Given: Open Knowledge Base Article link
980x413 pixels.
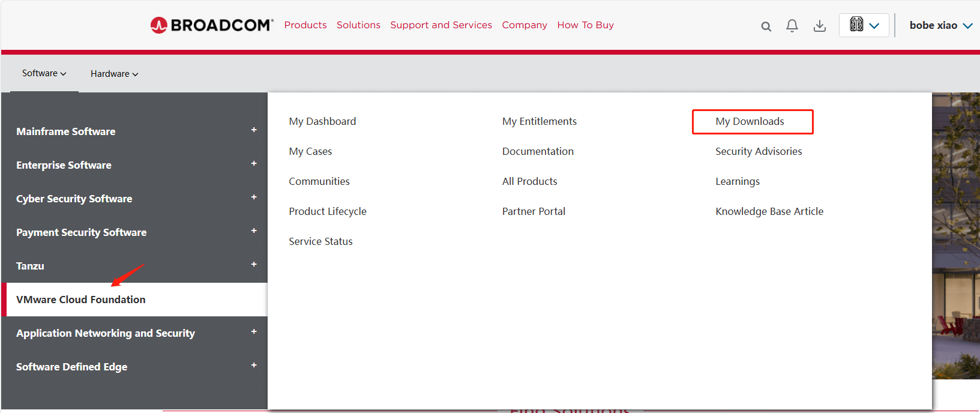Looking at the screenshot, I should tap(769, 211).
